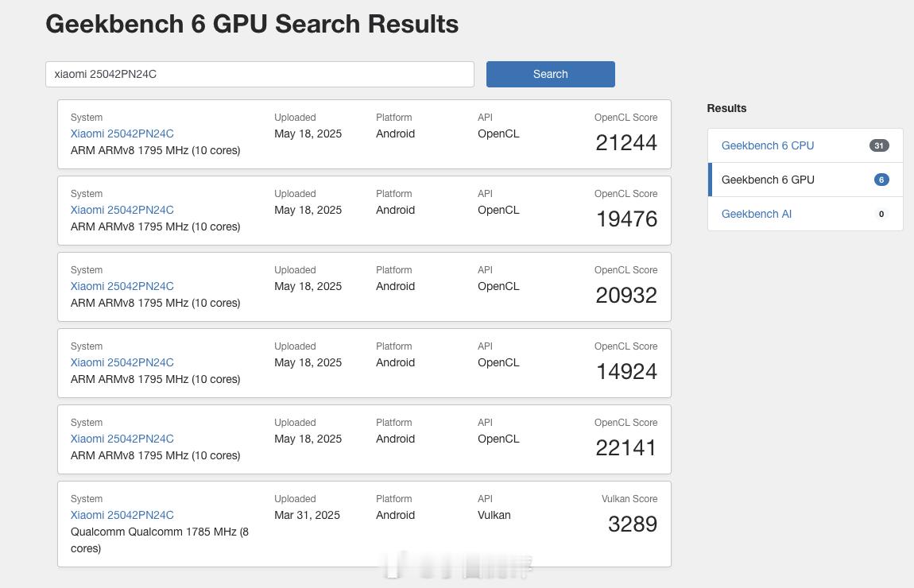The image size is (914, 588).
Task: Click the 31 count badge for CPU
Action: pos(879,145)
